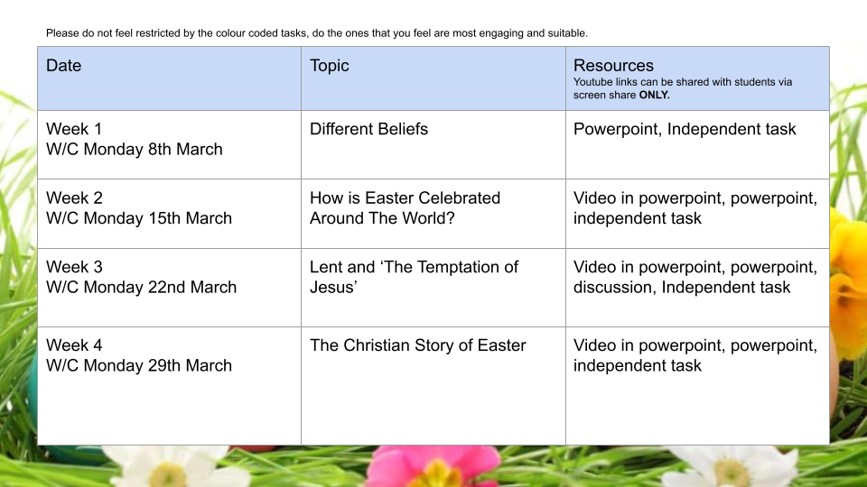This screenshot has width=867, height=487.
Task: Select Week 2 resources 'Video in powerpoint' cell
Action: [697, 214]
